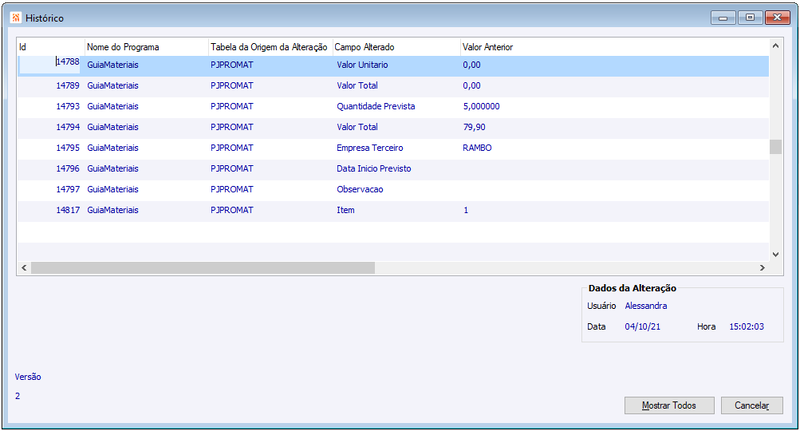Viewport: 800px width, 431px height.
Task: Click scroll down arrow of table
Action: click(776, 254)
